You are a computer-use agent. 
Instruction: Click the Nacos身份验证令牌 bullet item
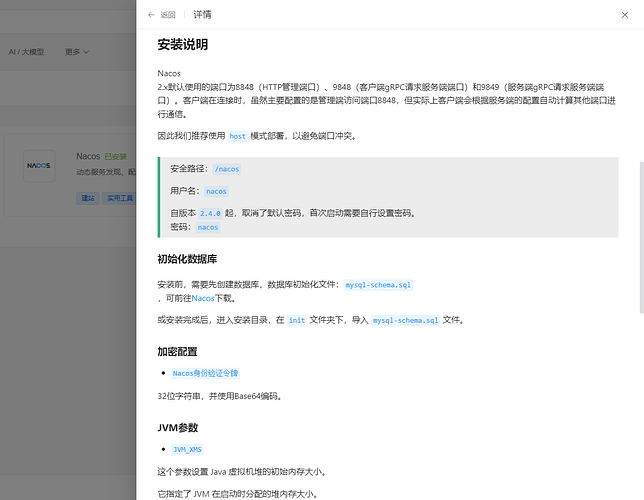point(205,373)
